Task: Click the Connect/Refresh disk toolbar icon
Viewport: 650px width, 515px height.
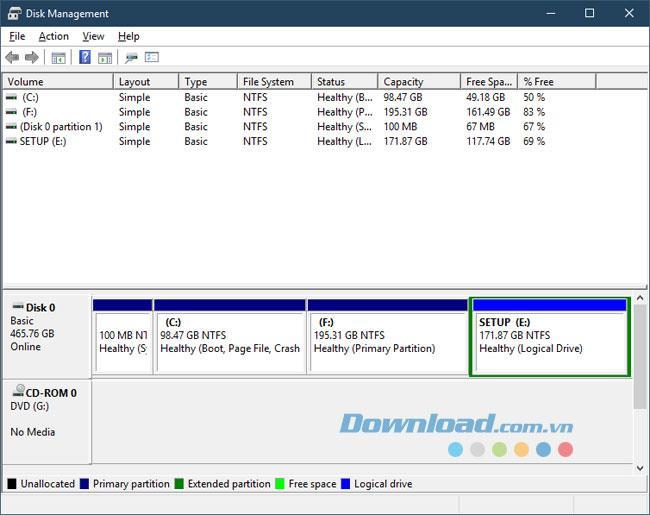Action: coord(131,58)
